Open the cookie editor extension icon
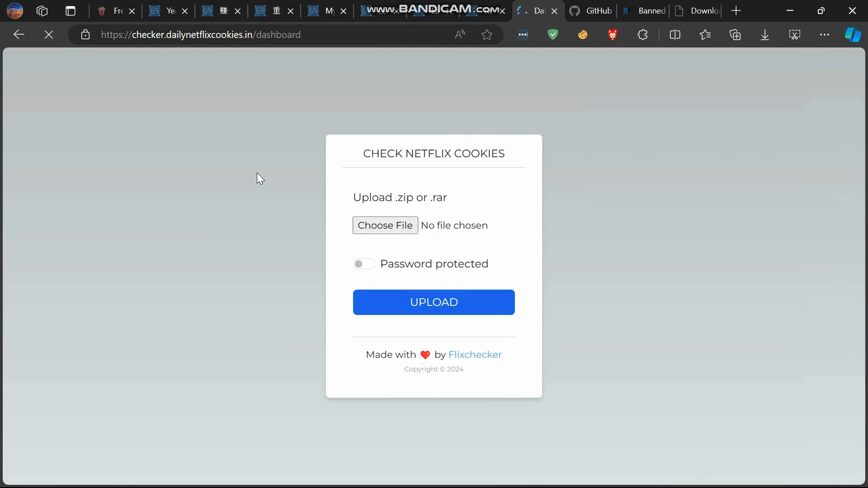This screenshot has width=868, height=488. (x=583, y=35)
